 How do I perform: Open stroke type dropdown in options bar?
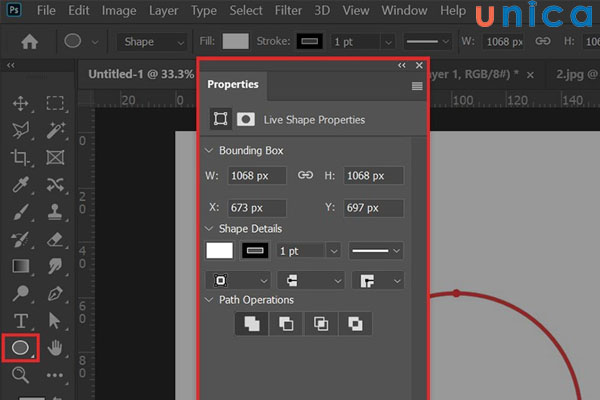pyautogui.click(x=427, y=41)
